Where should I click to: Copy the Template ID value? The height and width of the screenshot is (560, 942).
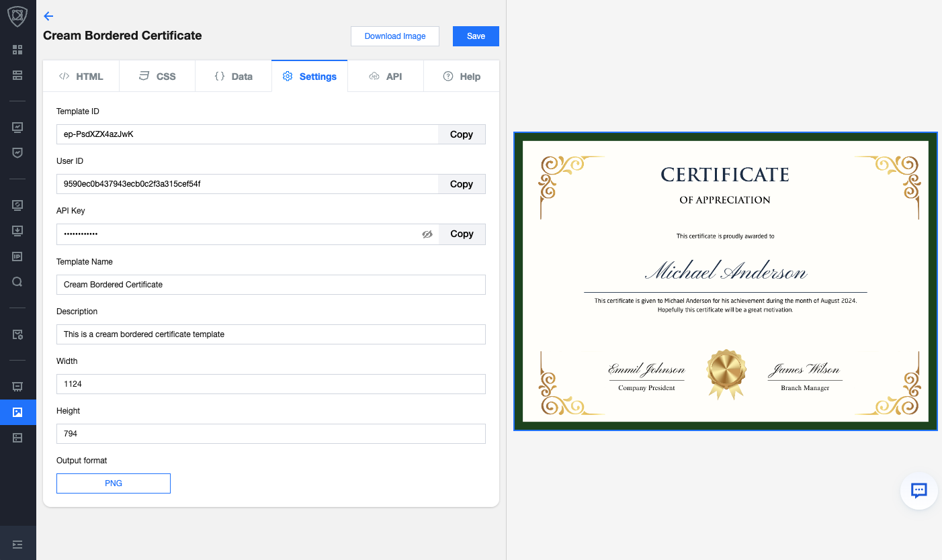(x=462, y=134)
